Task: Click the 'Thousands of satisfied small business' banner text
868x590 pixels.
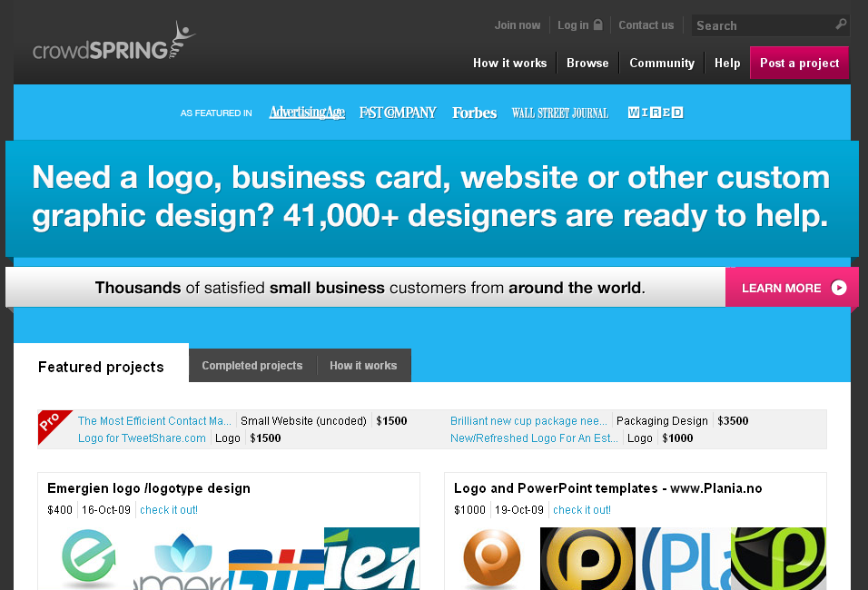Action: (370, 288)
